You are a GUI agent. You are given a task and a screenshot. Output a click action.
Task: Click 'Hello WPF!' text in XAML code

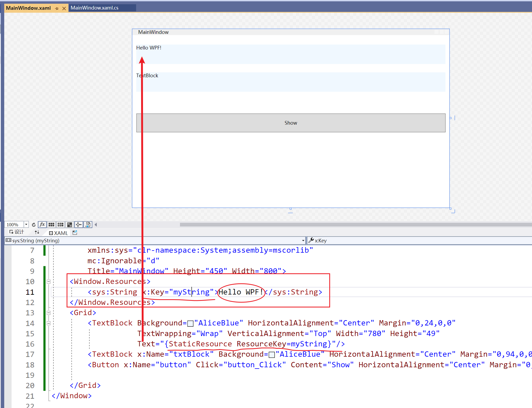[241, 292]
